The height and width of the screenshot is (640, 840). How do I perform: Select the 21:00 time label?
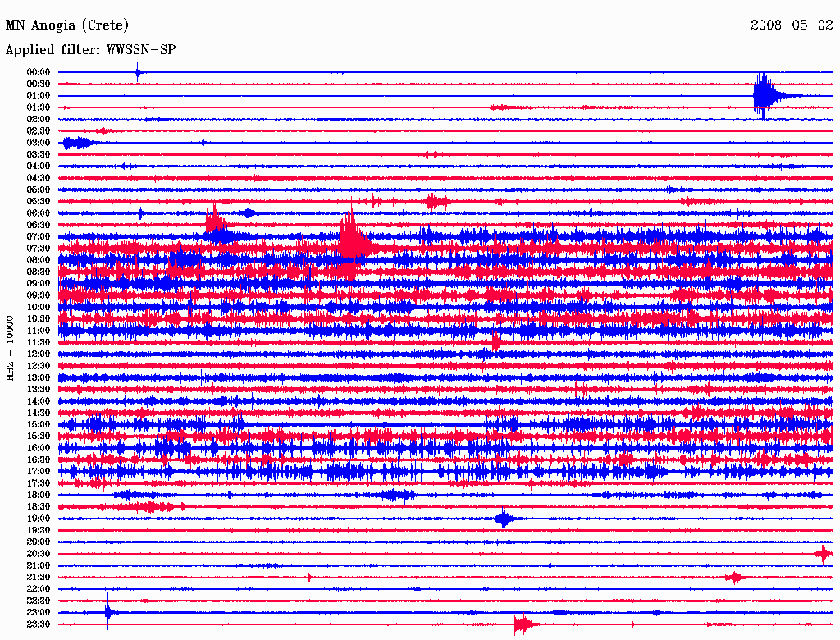tap(39, 565)
